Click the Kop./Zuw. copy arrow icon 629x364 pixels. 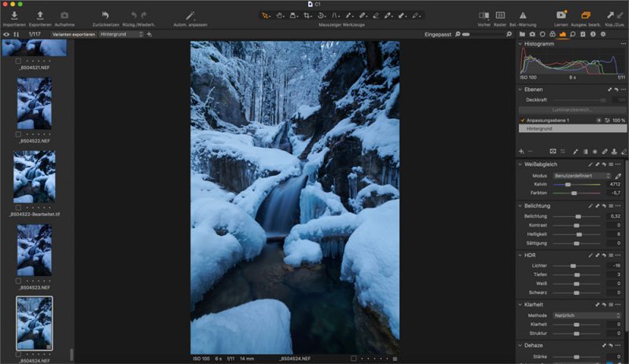[x=610, y=15]
